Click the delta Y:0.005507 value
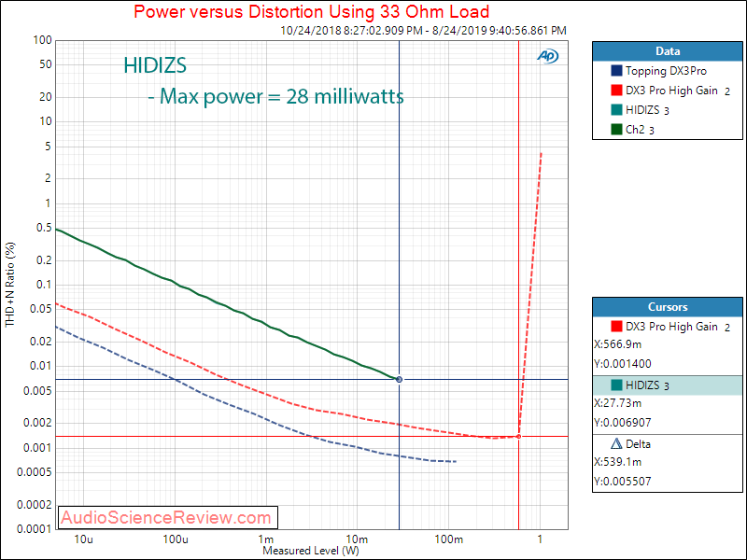The image size is (747, 560). click(x=623, y=482)
